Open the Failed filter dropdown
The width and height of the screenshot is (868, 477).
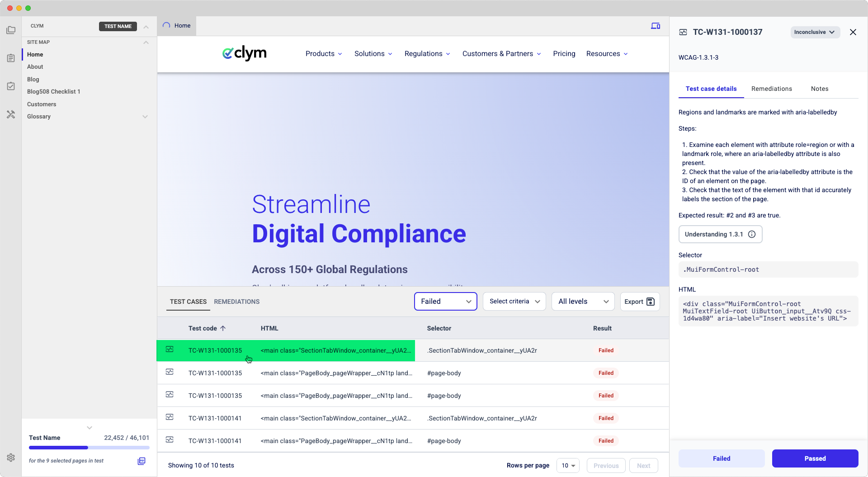click(446, 302)
